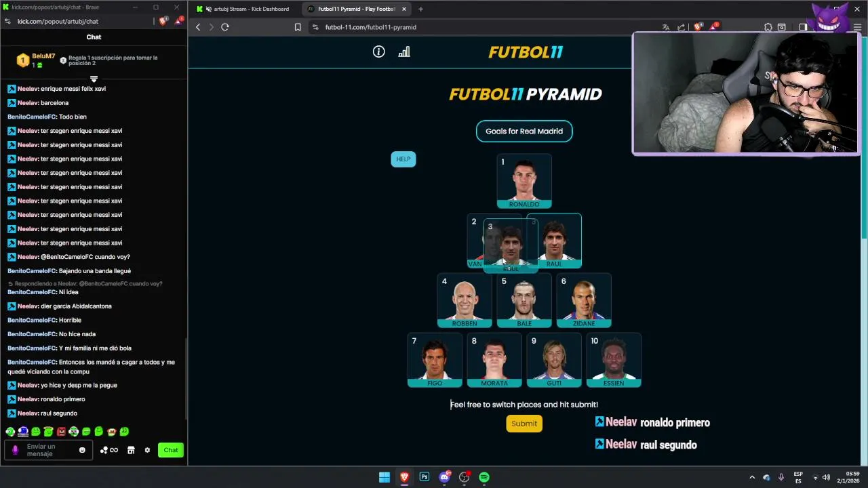Click the ESP language indicator
This screenshot has height=488, width=868.
point(798,477)
